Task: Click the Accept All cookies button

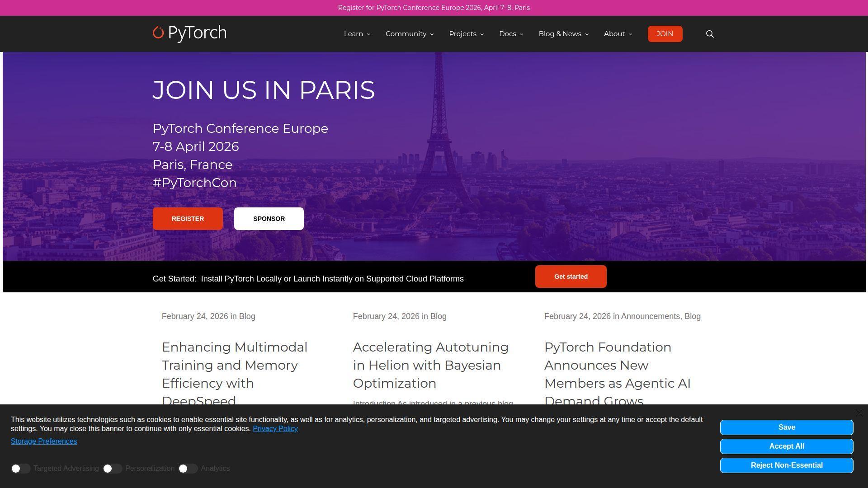Action: pyautogui.click(x=787, y=446)
